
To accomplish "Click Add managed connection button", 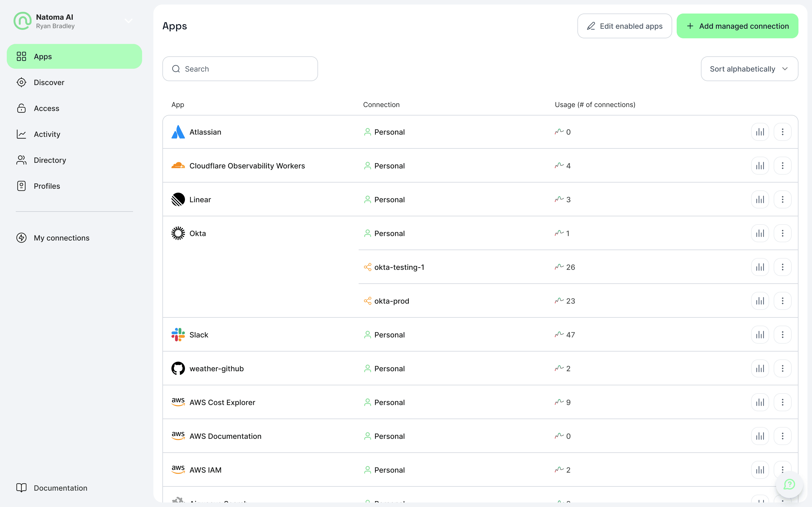I will (x=737, y=26).
